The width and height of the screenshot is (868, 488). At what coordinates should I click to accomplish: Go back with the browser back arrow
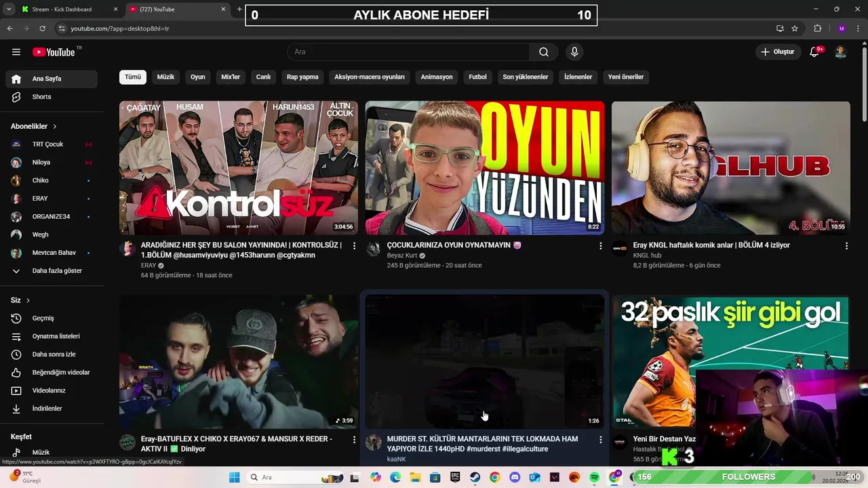click(x=9, y=28)
